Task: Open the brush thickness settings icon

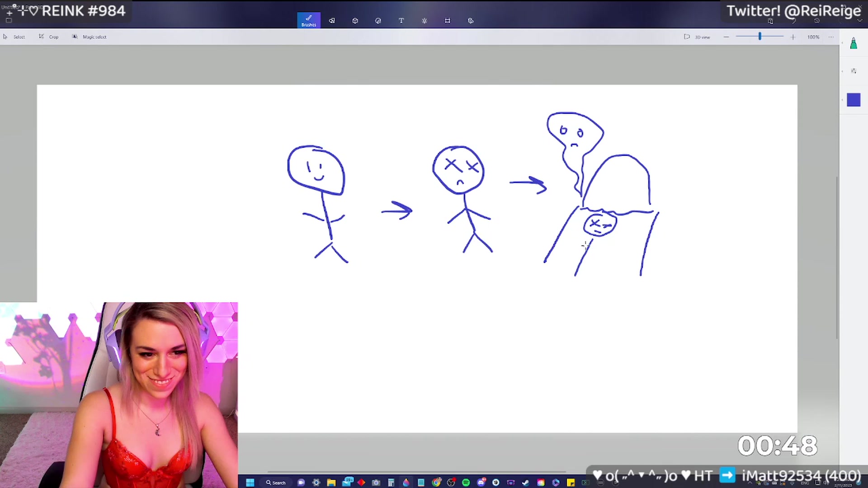Action: pos(854,71)
